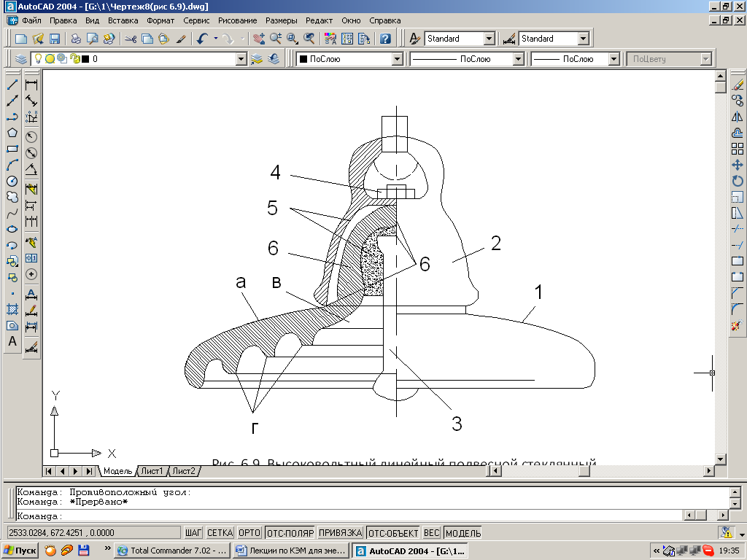
Task: Click the Help question mark icon
Action: click(385, 39)
